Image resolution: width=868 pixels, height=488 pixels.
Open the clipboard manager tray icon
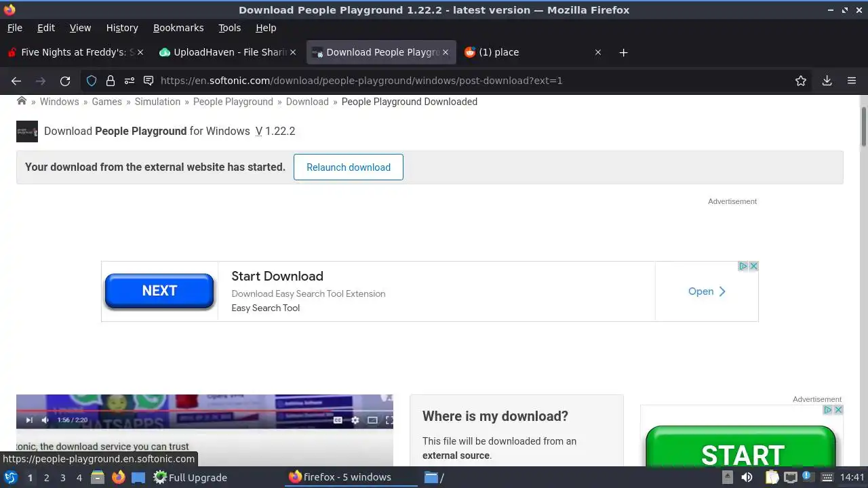[x=772, y=477]
